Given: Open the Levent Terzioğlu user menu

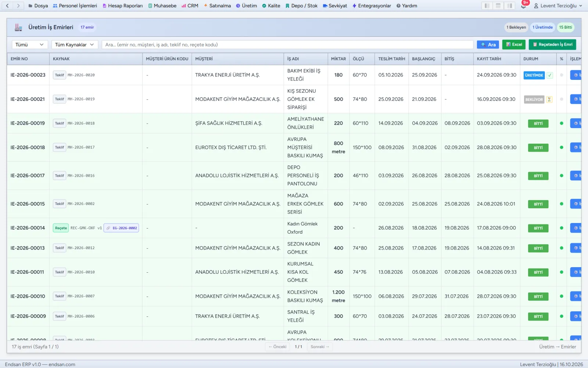Looking at the screenshot, I should click(x=558, y=6).
